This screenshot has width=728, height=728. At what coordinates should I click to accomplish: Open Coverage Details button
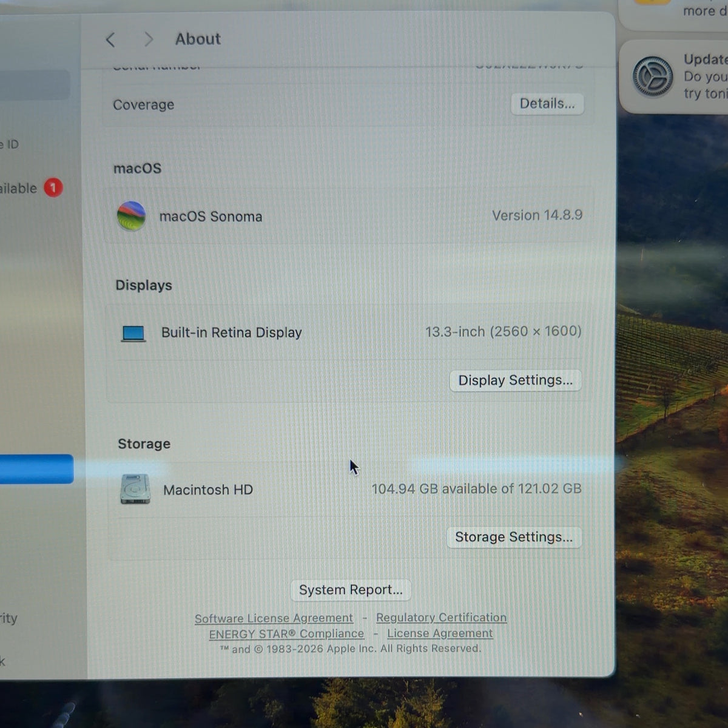coord(547,104)
